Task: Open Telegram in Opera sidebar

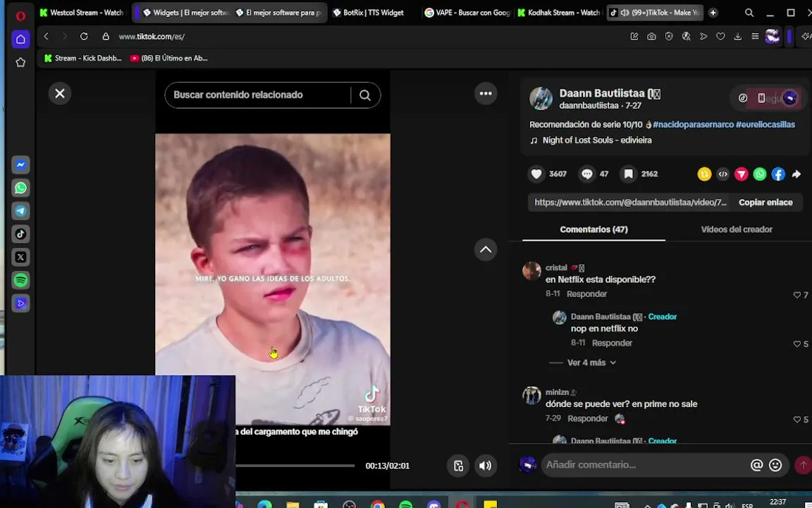Action: tap(20, 211)
